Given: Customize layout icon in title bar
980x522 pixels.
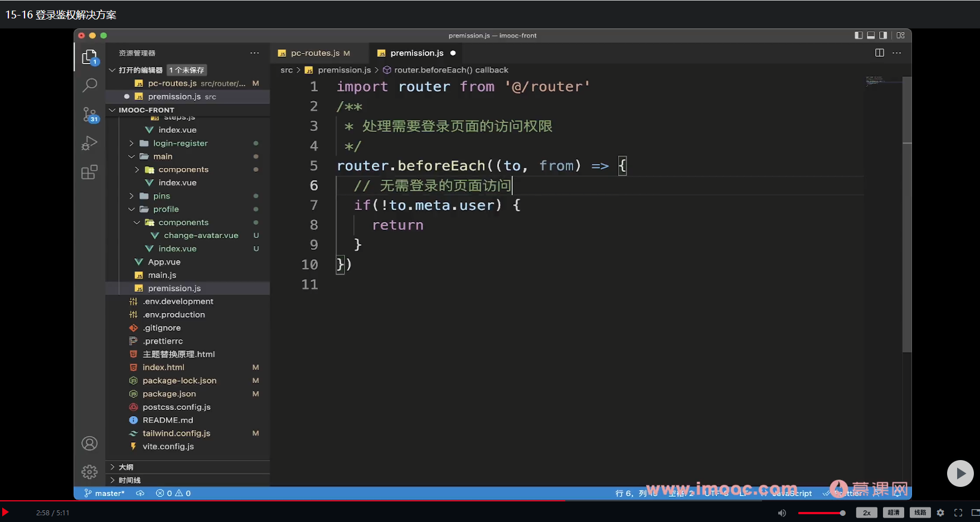Looking at the screenshot, I should tap(901, 35).
